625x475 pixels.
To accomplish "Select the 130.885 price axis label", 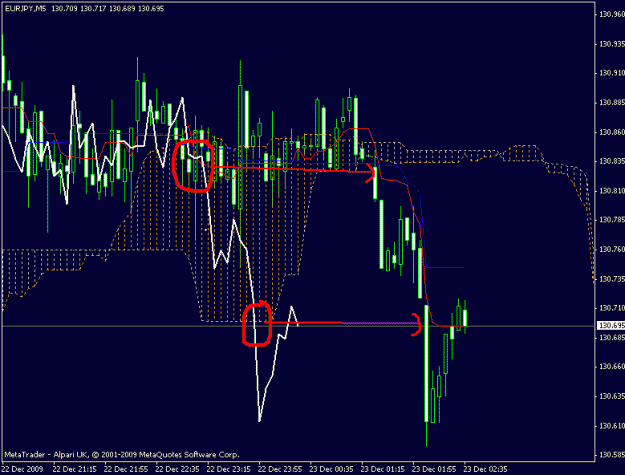I will (612, 103).
